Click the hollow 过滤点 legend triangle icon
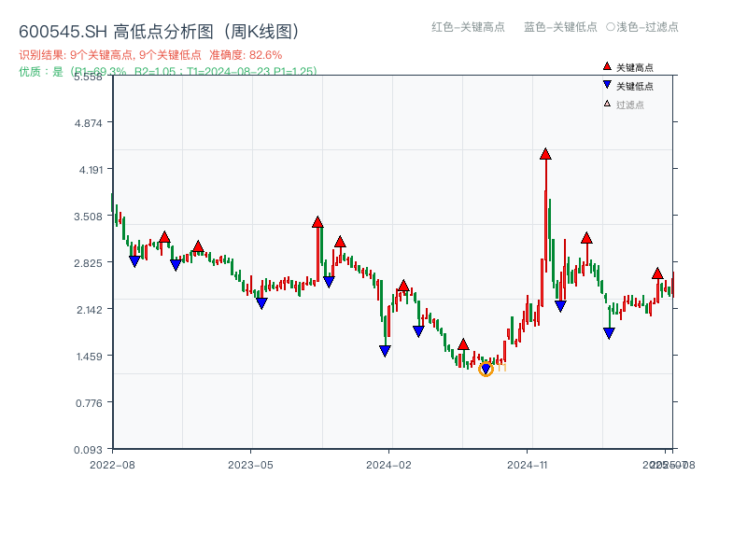 (x=607, y=104)
